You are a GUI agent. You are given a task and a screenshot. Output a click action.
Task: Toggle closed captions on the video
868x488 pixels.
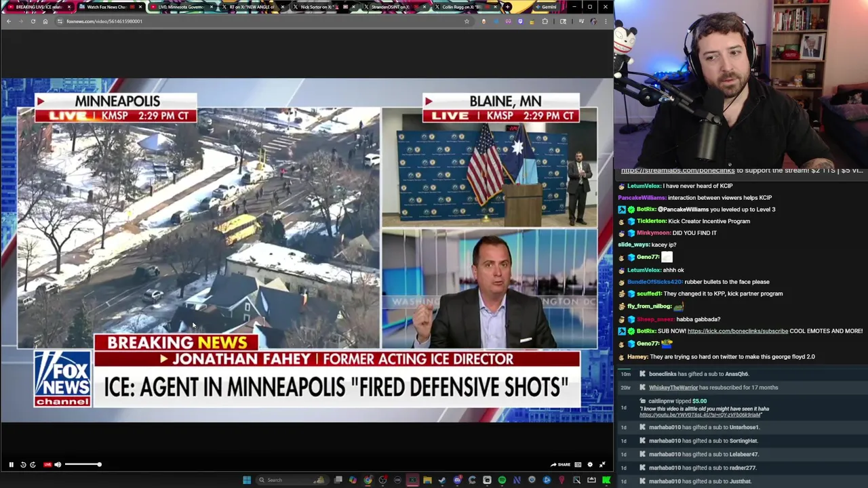(578, 464)
